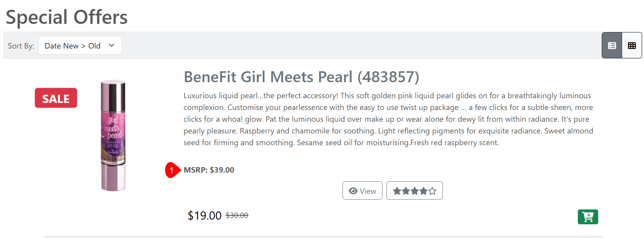Open the Sort By dropdown
This screenshot has height=238, width=644.
80,45
